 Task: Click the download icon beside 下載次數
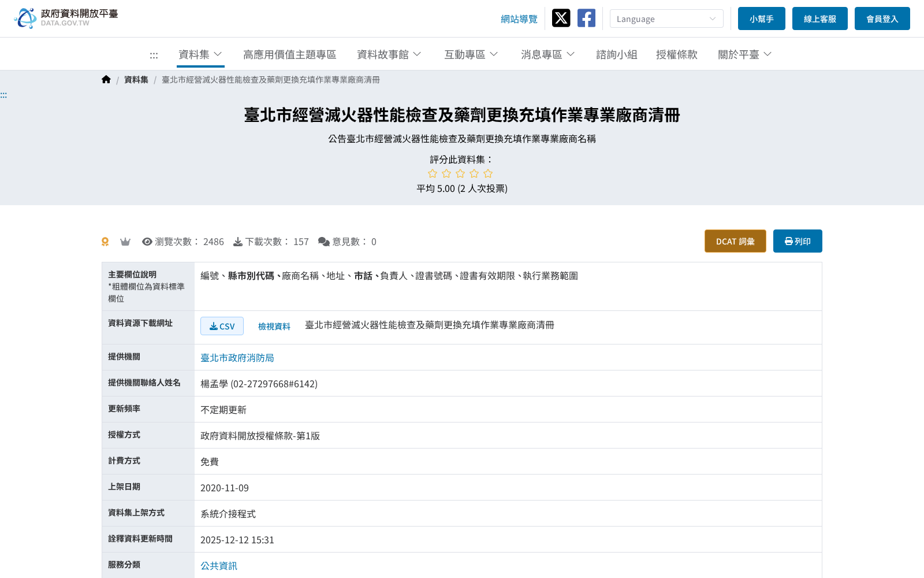pyautogui.click(x=238, y=242)
